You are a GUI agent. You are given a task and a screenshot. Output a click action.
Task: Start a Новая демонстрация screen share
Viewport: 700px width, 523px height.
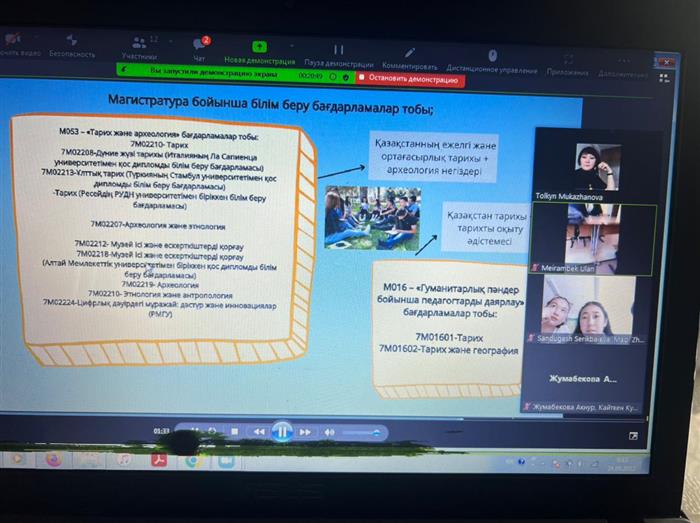(x=260, y=52)
